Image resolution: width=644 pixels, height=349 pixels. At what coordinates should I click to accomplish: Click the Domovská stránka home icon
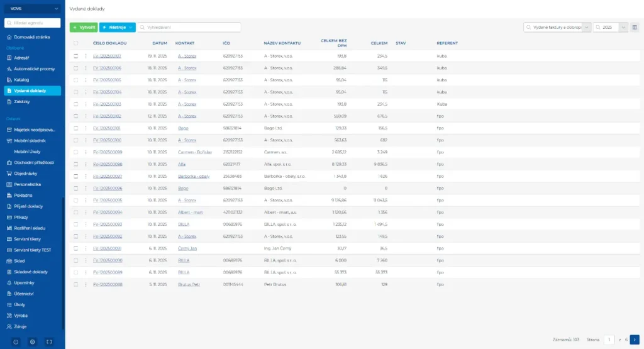coord(9,37)
